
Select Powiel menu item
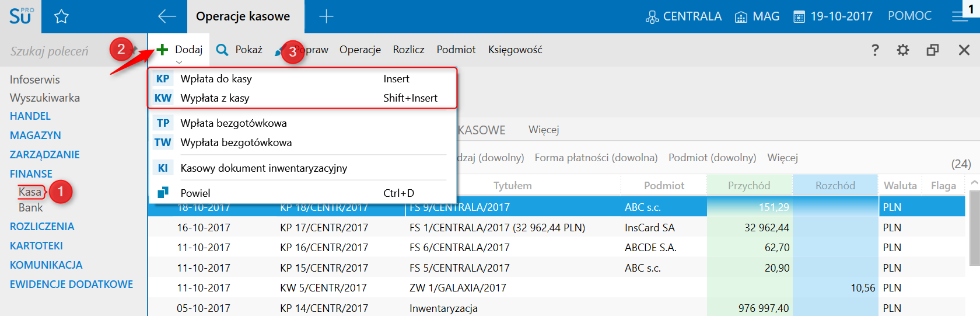(195, 193)
